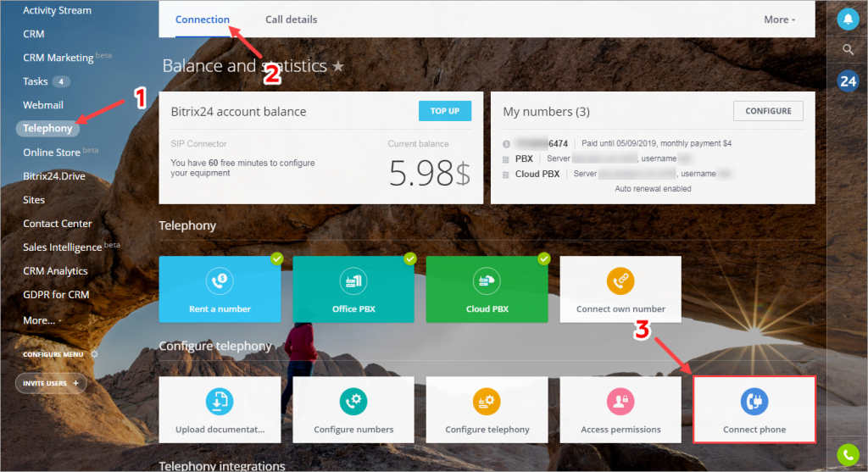
Task: Expand the More dropdown at top right
Action: 780,19
